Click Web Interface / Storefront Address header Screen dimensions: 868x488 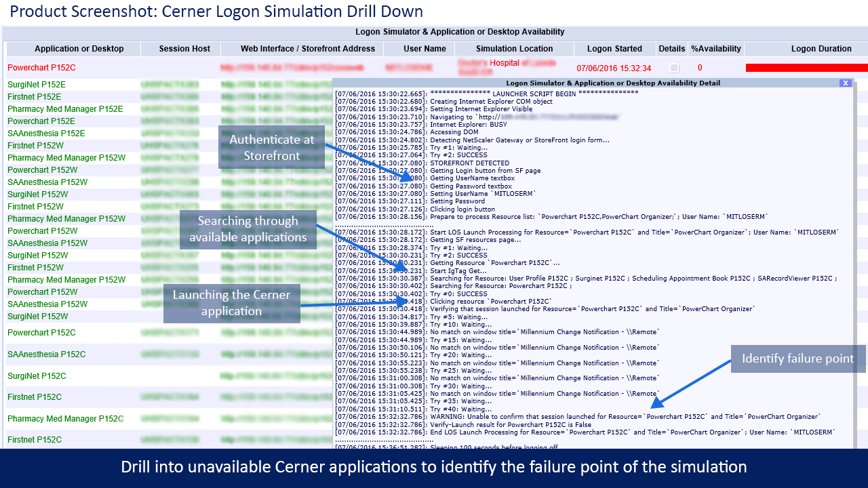tap(308, 49)
